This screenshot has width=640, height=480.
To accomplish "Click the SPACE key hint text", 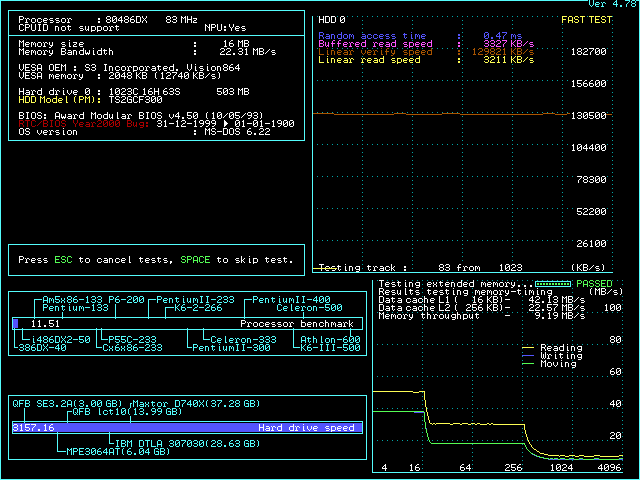I will [x=195, y=260].
